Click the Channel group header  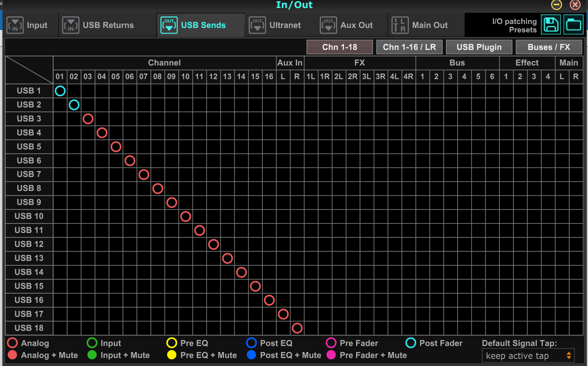click(x=164, y=63)
